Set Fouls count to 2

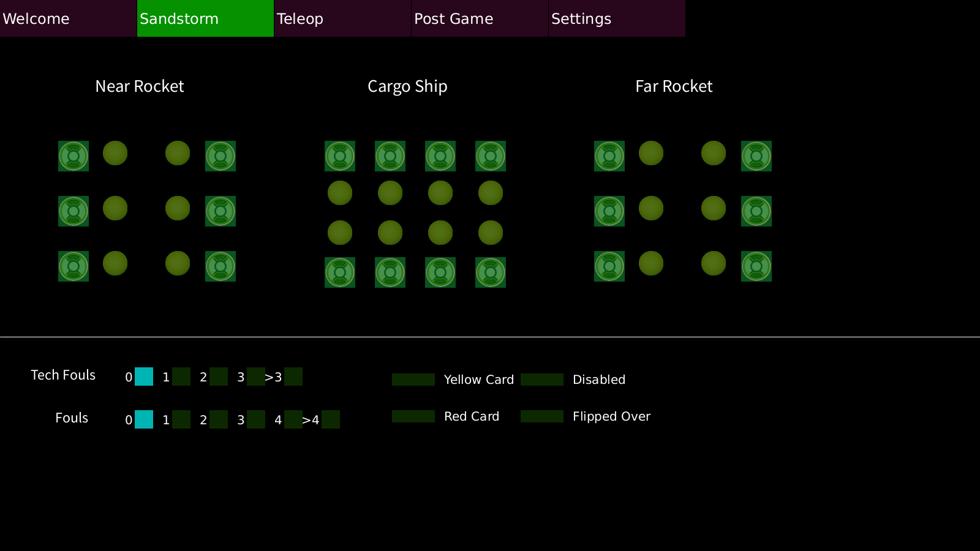219,419
